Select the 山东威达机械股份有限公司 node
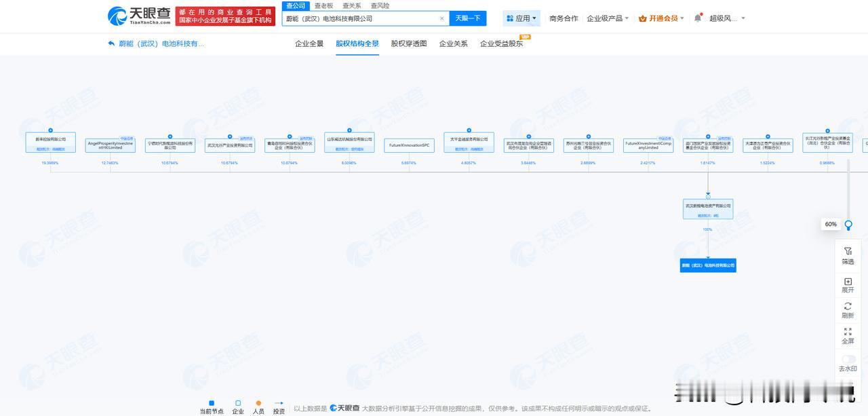 click(x=349, y=143)
